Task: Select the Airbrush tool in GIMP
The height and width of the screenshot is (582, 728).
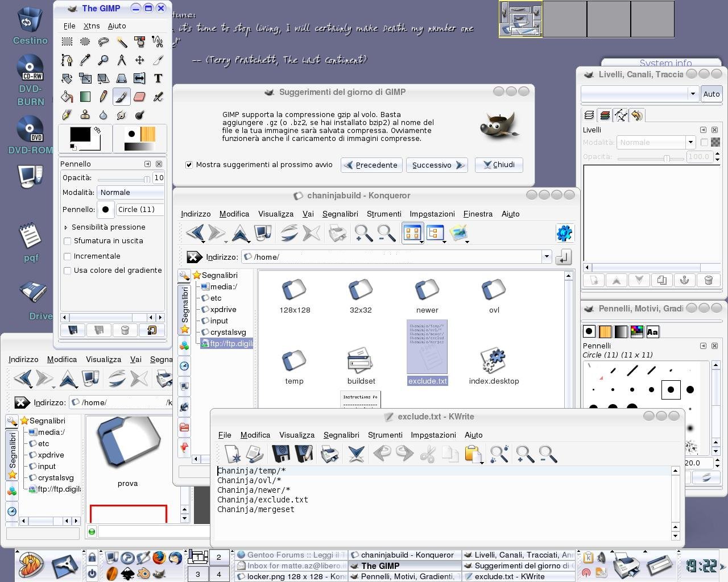Action: (x=158, y=97)
